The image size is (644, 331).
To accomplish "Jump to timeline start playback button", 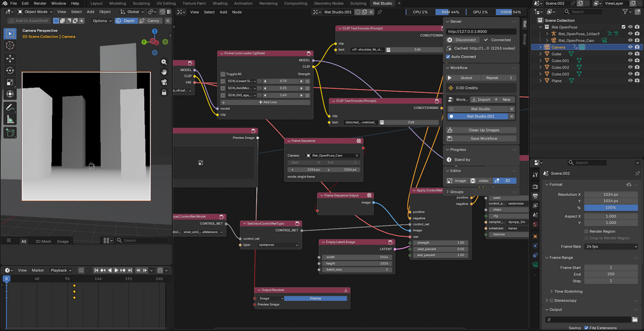I will [96, 270].
